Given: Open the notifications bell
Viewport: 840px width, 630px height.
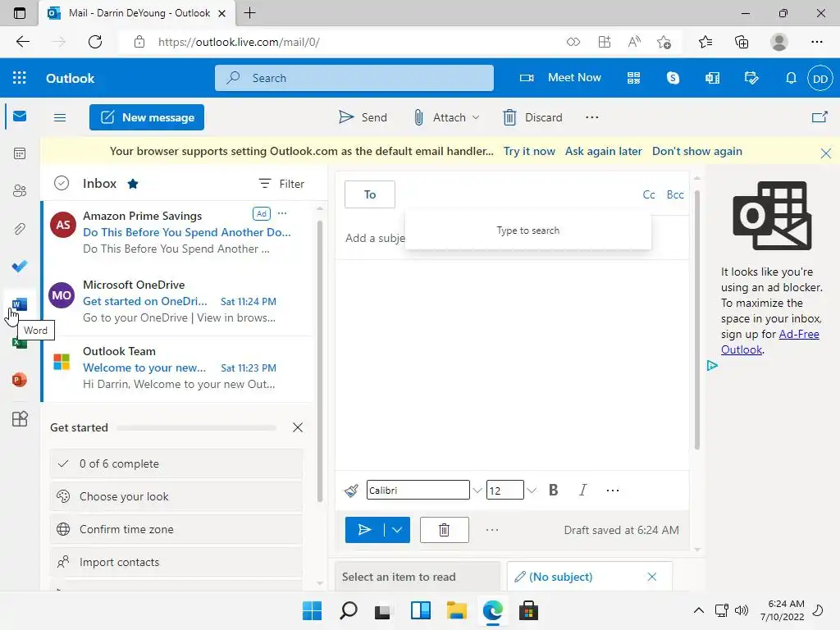Looking at the screenshot, I should [x=791, y=78].
